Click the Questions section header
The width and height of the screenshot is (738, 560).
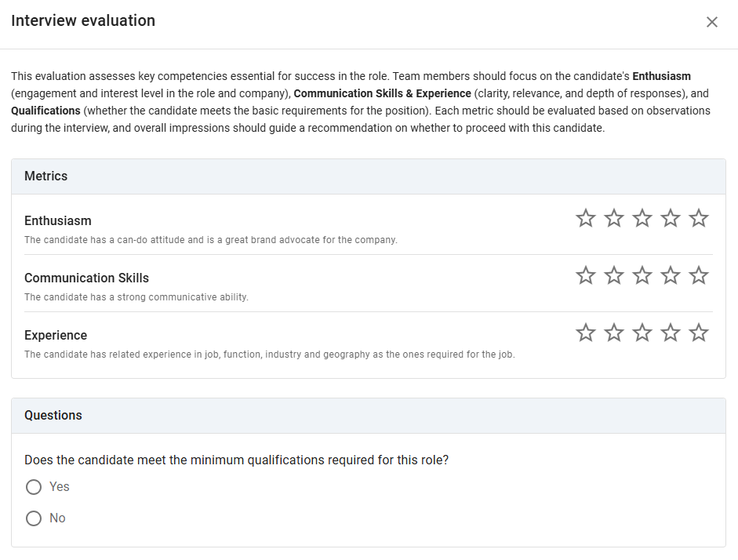coord(53,415)
